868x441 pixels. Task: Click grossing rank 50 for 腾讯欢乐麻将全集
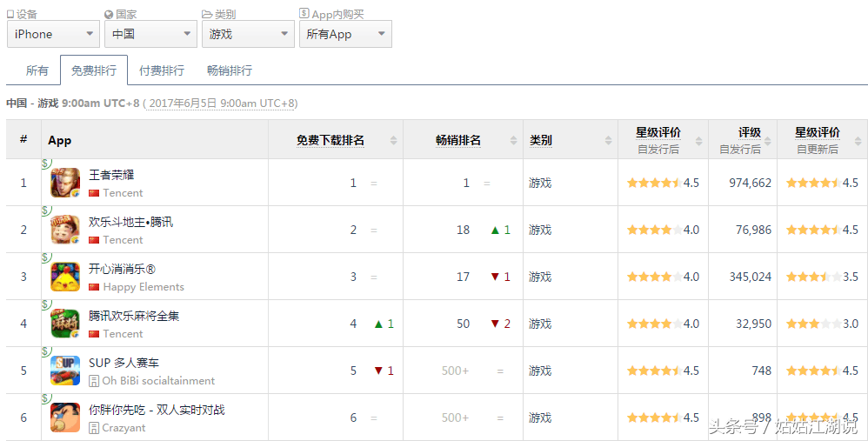[464, 324]
